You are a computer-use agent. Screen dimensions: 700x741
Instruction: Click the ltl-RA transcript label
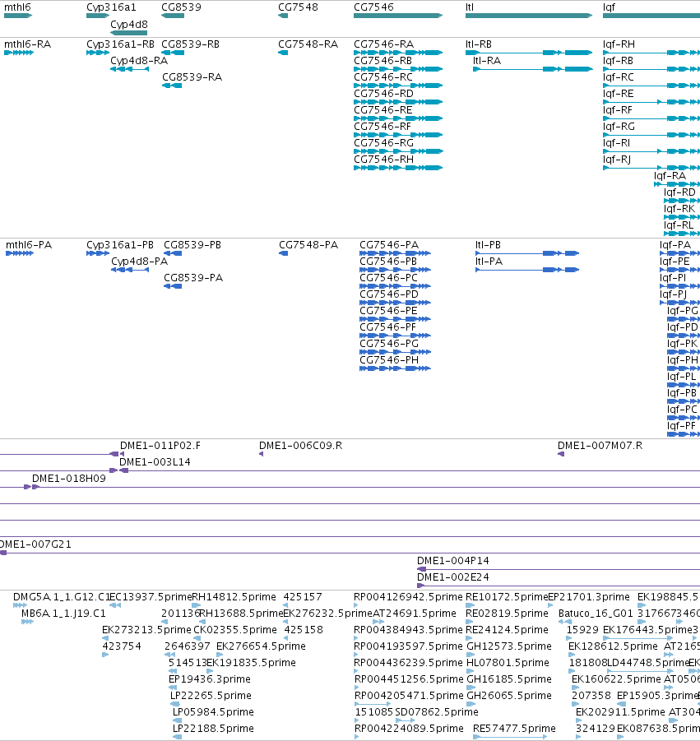487,61
